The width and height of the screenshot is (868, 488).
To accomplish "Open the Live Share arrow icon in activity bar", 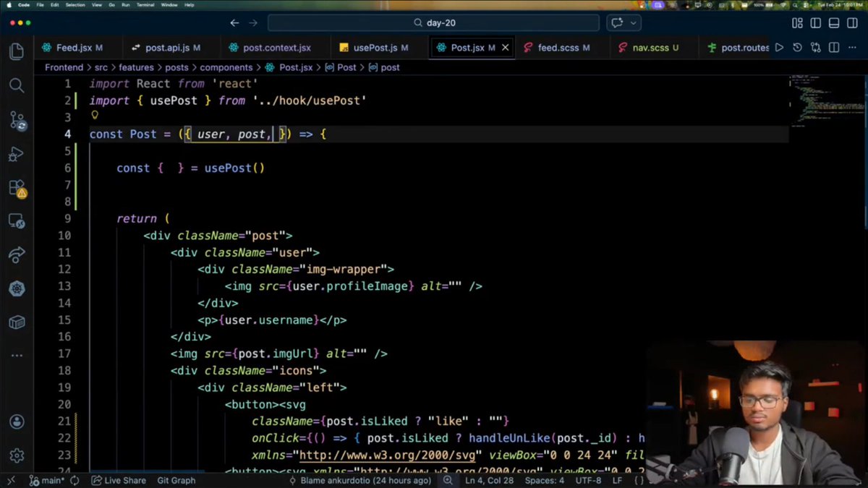I will [x=17, y=255].
